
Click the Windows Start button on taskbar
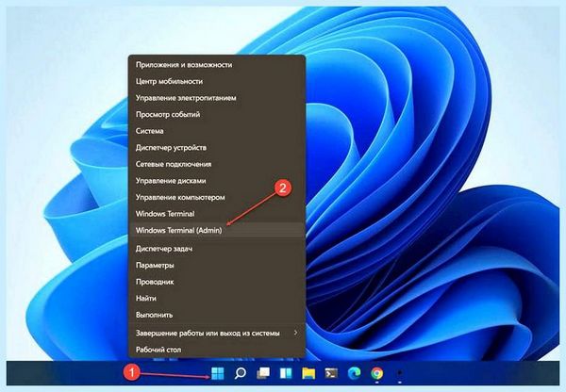[x=217, y=373]
